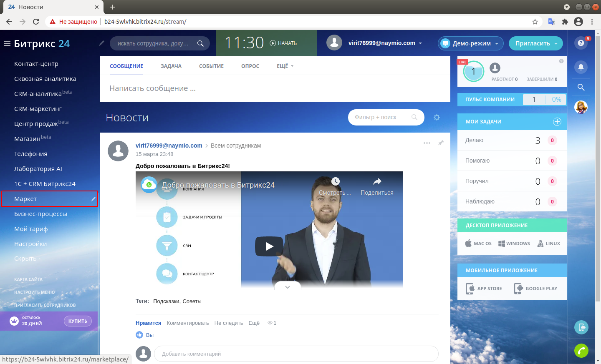Expand the Пригласить dropdown arrow
The width and height of the screenshot is (601, 364).
coord(556,43)
